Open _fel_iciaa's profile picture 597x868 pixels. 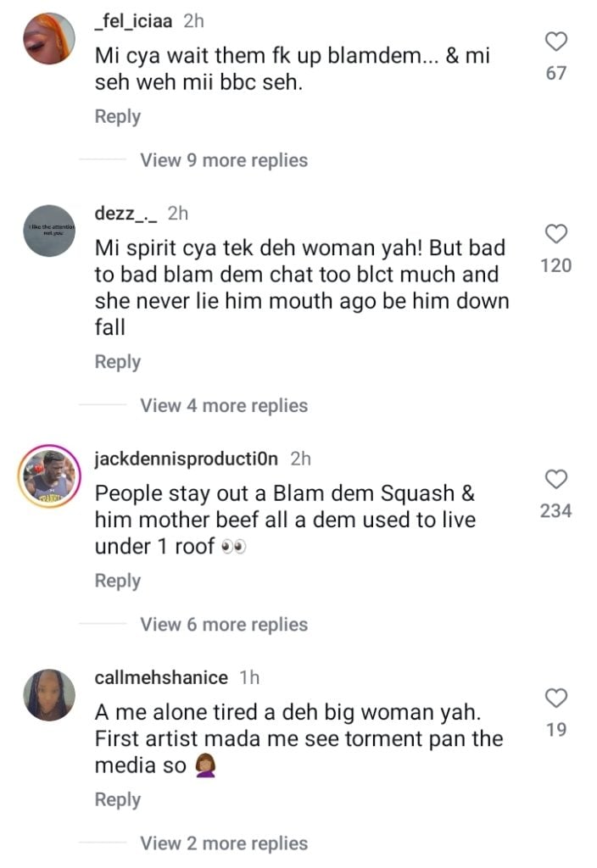coord(48,39)
